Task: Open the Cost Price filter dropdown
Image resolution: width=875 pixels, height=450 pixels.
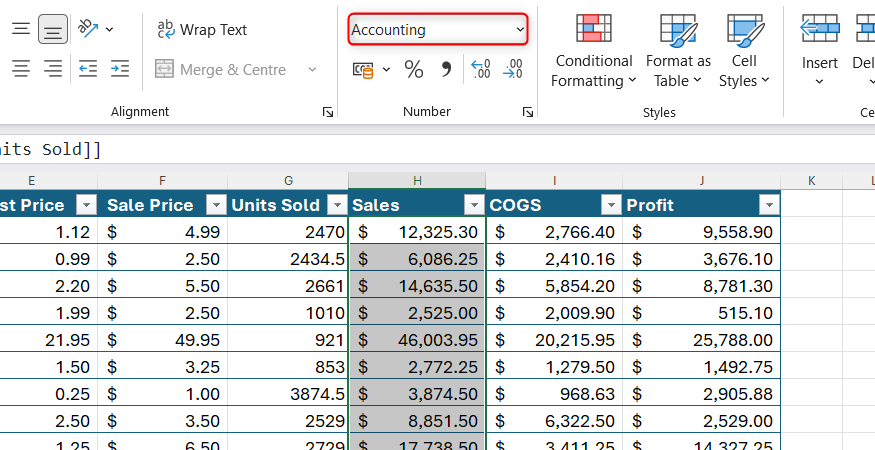Action: (x=86, y=205)
